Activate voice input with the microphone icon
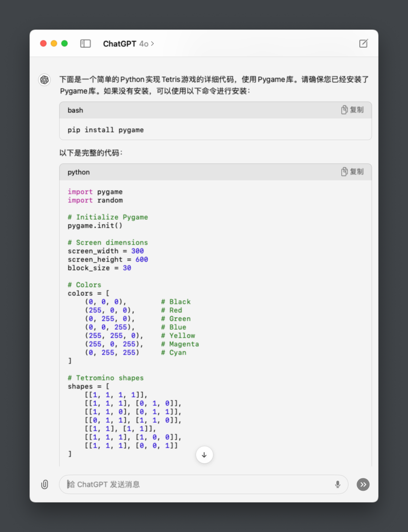This screenshot has width=408, height=532. (x=337, y=484)
